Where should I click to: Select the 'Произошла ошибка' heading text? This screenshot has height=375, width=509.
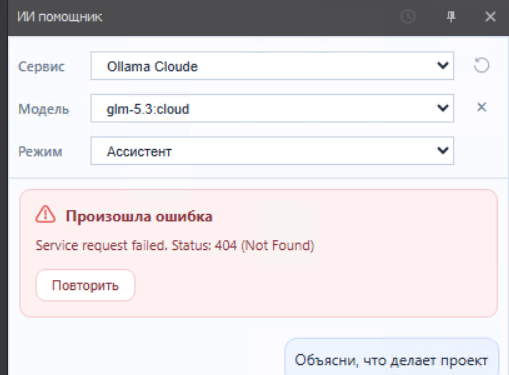coord(139,216)
